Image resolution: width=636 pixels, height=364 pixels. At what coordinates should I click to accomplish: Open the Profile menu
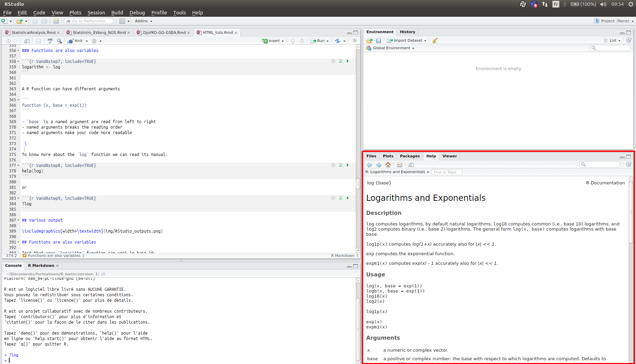tap(159, 13)
